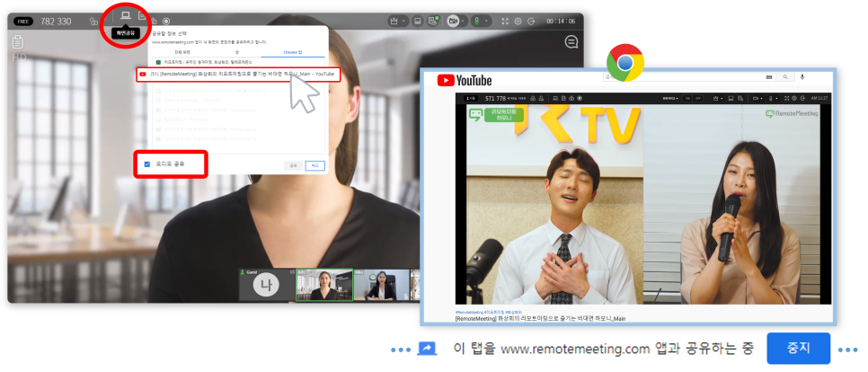Viewport: 868px width, 372px height.
Task: Click the meeting timer 00:14:06
Action: (x=561, y=21)
